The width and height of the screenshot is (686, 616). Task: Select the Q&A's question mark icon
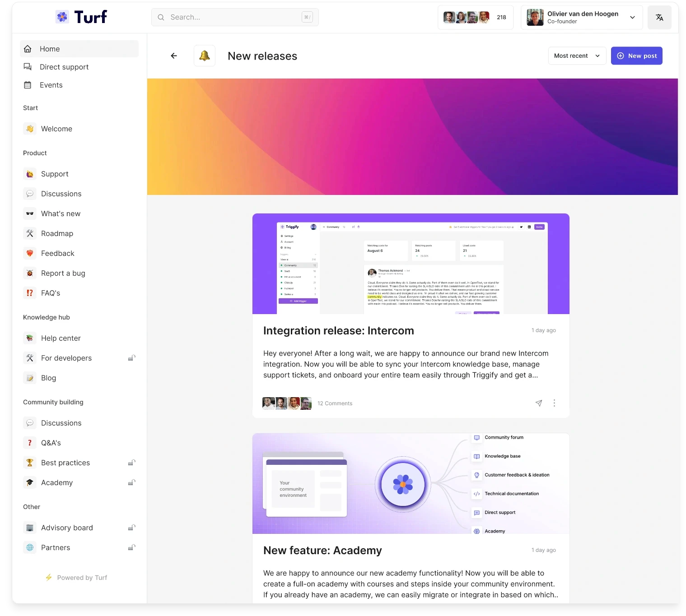coord(30,443)
